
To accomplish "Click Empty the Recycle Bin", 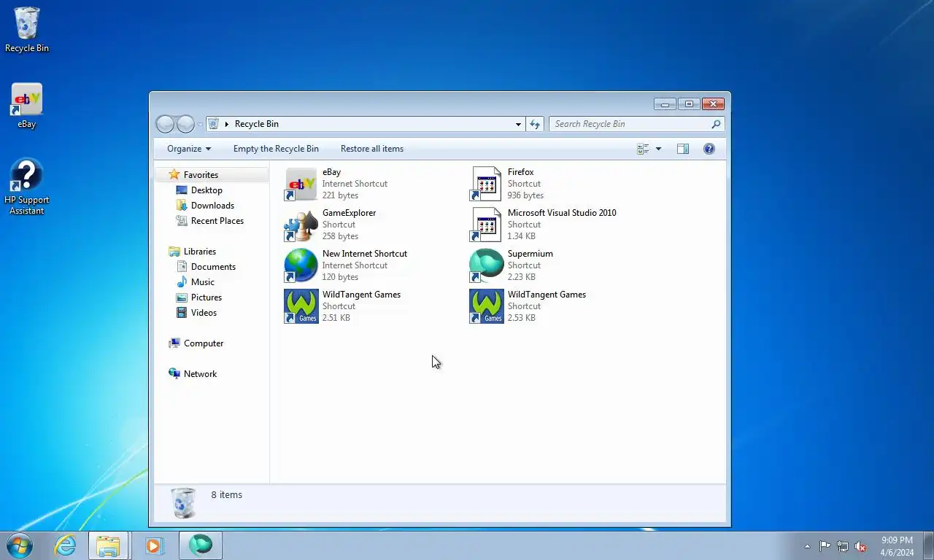I will pyautogui.click(x=276, y=149).
